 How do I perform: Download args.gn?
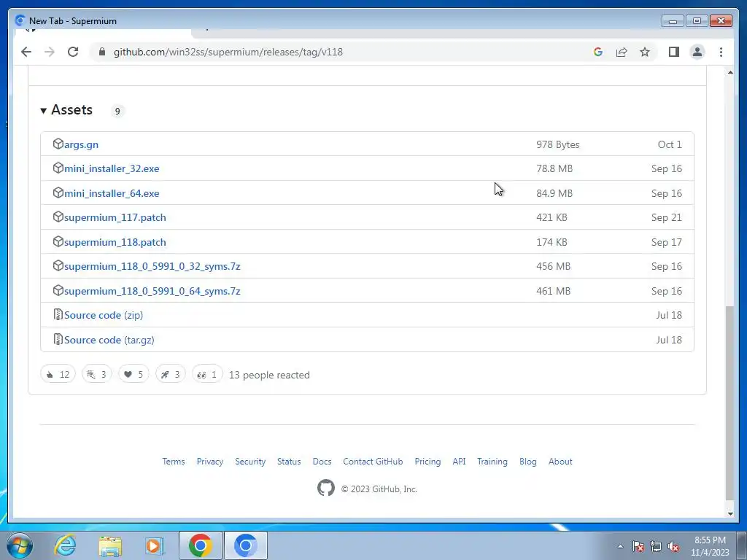82,144
